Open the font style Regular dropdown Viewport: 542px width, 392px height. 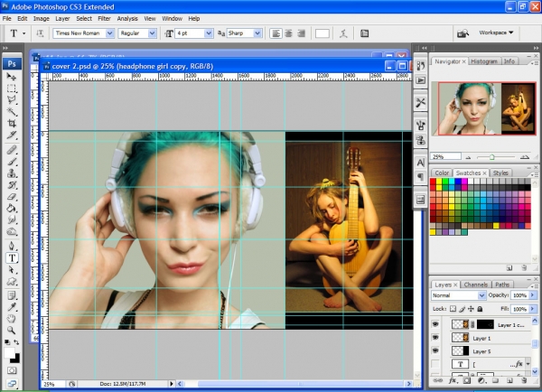click(152, 33)
